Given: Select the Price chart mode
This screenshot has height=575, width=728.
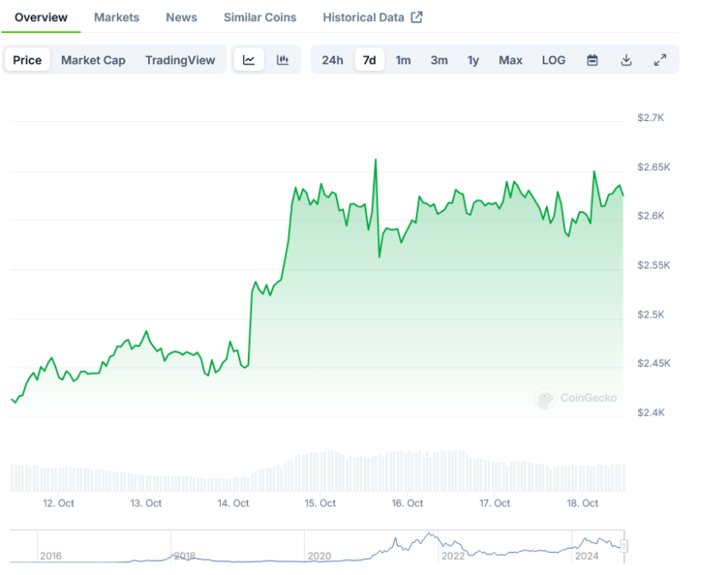Looking at the screenshot, I should 27,60.
